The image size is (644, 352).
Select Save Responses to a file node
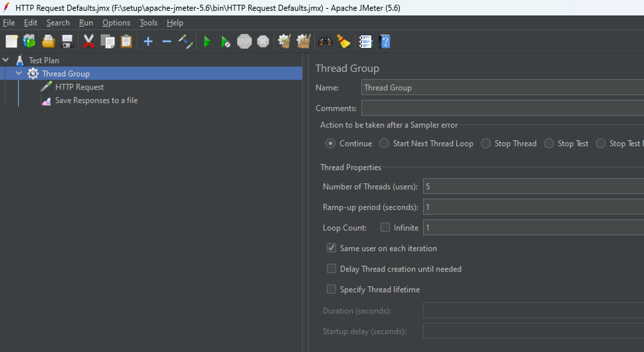tap(96, 100)
